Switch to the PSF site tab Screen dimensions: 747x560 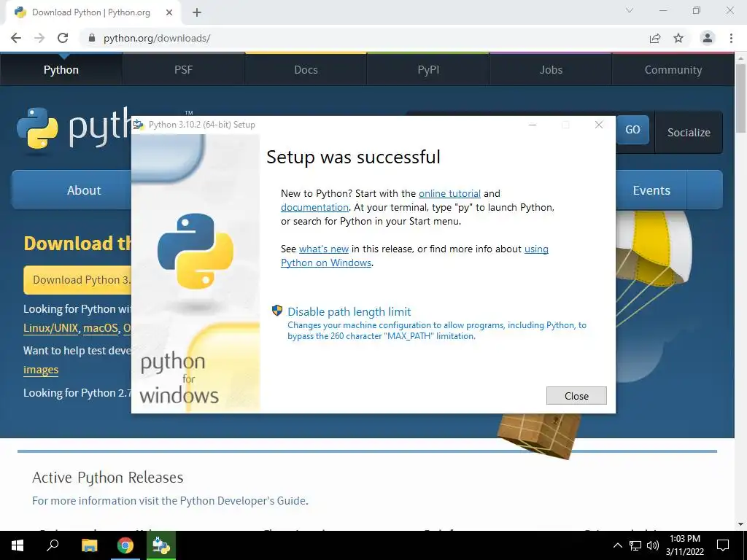click(x=183, y=69)
